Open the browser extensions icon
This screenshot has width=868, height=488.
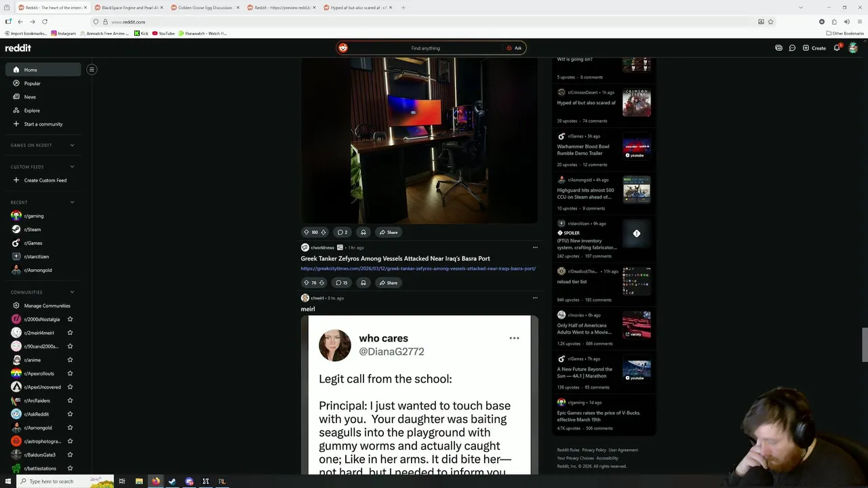pyautogui.click(x=834, y=22)
